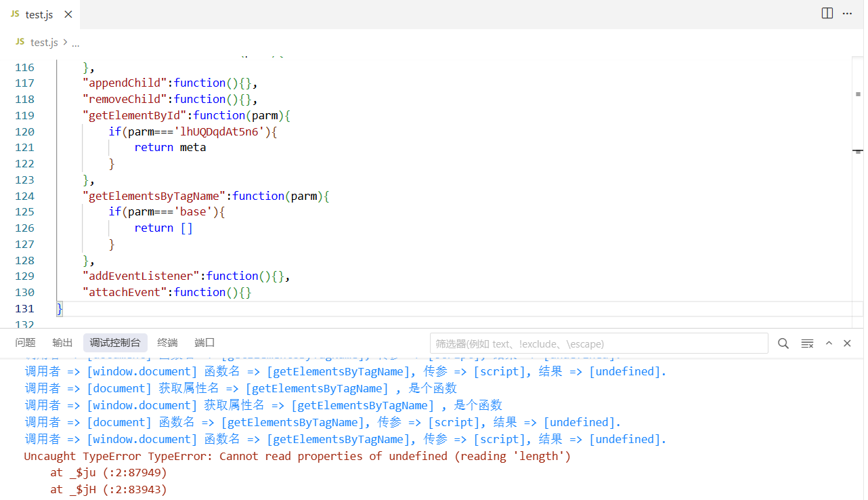Screen dimensions: 868x500
Task: Clear the debug console output
Action: click(807, 343)
